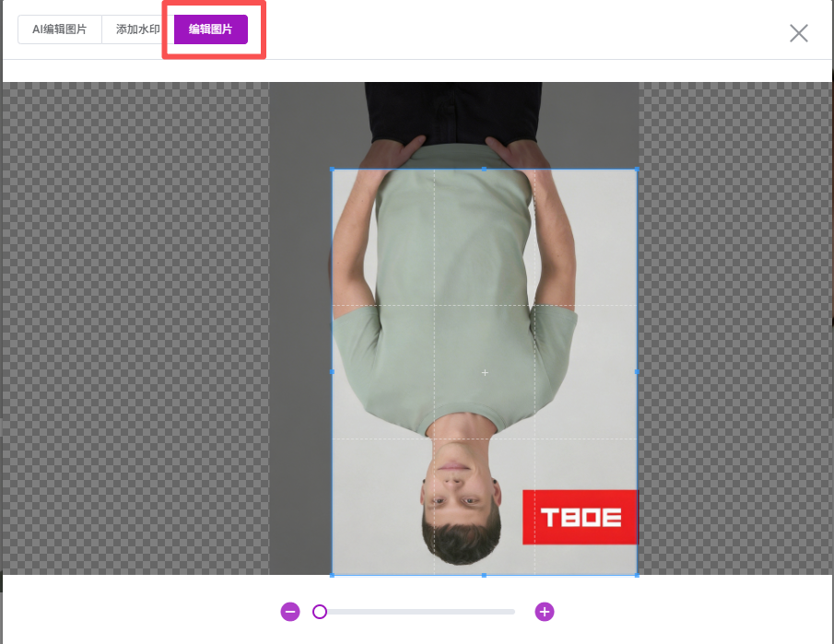Switch to the AI编辑图片 tab
This screenshot has width=834, height=644.
59,29
